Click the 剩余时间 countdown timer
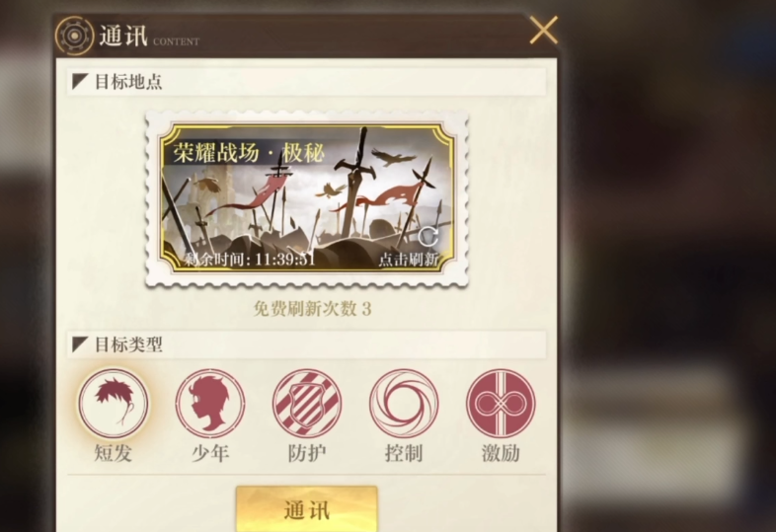 coord(250,259)
